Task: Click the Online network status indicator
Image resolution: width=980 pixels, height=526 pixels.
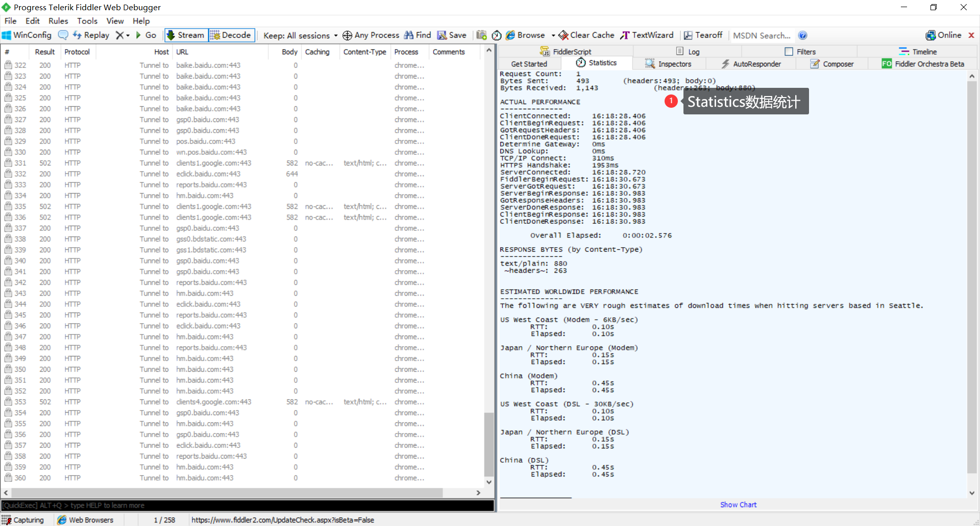Action: pos(944,35)
